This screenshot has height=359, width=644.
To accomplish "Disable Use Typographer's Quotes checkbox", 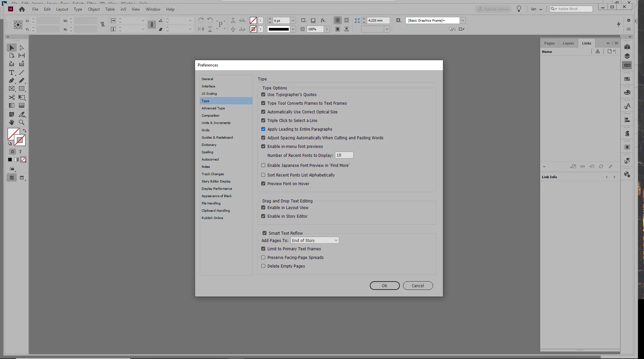I will (263, 95).
